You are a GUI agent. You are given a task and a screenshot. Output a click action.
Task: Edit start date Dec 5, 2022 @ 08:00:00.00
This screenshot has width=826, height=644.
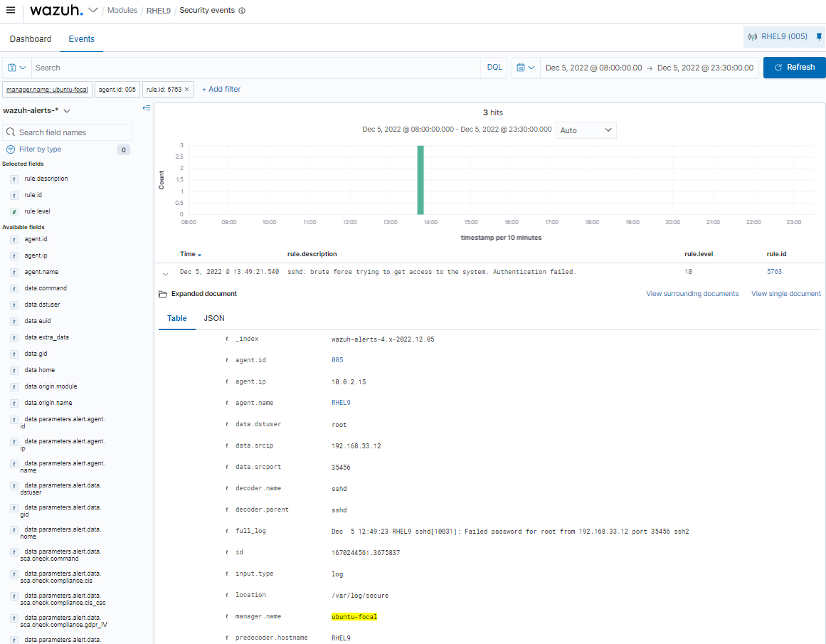click(x=593, y=68)
